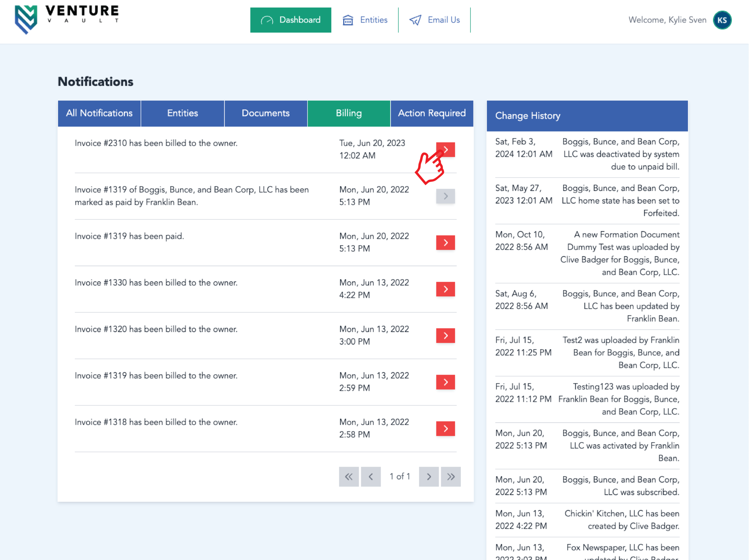Open the Invoice #2310 arrow button

(x=445, y=149)
